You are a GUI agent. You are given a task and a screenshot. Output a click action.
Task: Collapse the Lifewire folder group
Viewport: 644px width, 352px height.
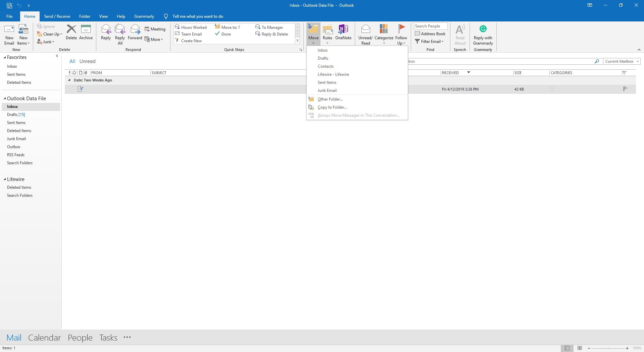(5, 179)
